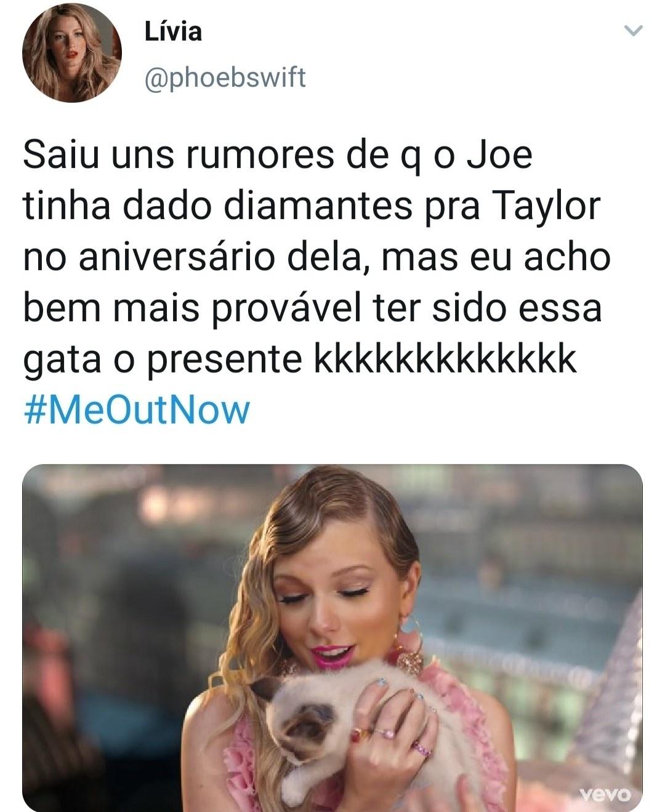Screen dimensions: 665x812
Task: Select the "kkkkkkkkkkkkk" laughter text
Action: pyautogui.click(x=446, y=359)
